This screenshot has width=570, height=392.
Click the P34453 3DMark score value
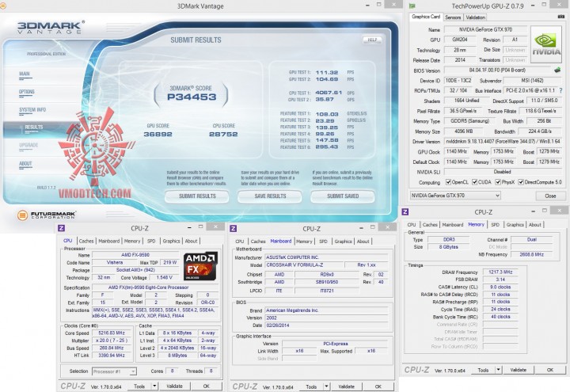point(192,97)
